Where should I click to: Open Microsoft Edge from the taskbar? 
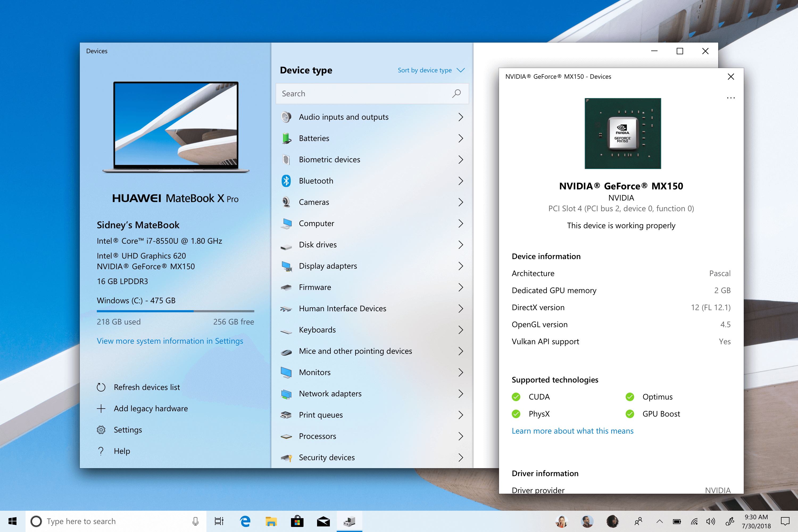coord(245,521)
